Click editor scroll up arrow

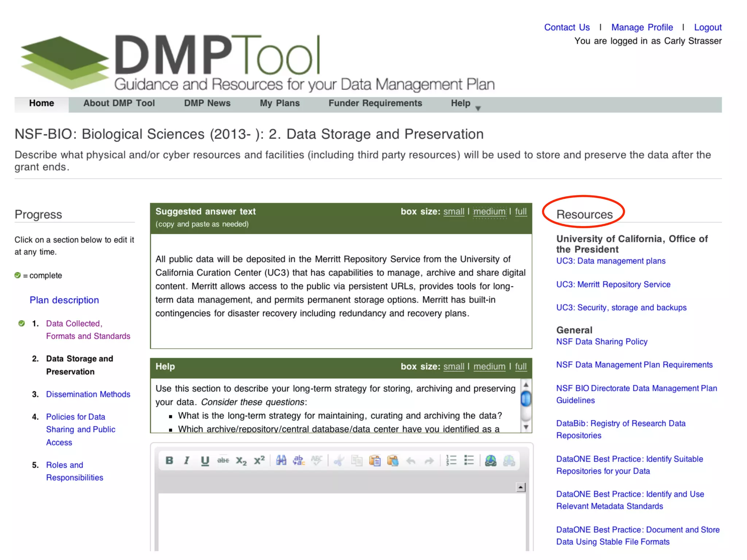coord(521,487)
